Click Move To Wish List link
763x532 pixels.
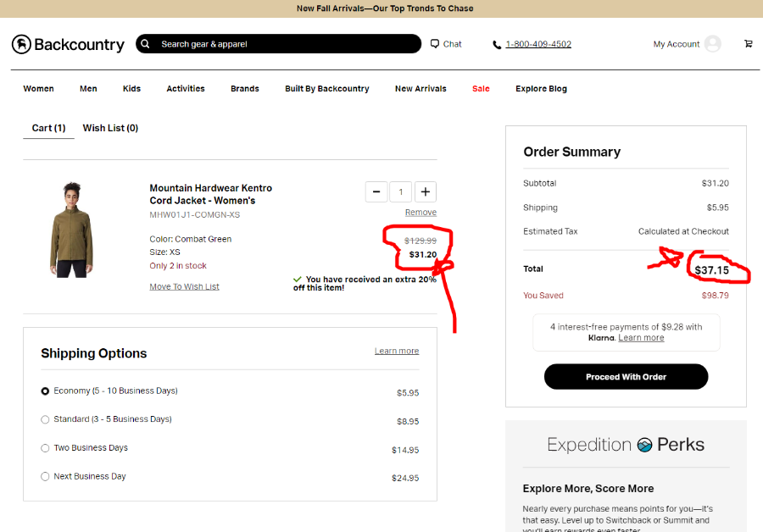coord(185,287)
